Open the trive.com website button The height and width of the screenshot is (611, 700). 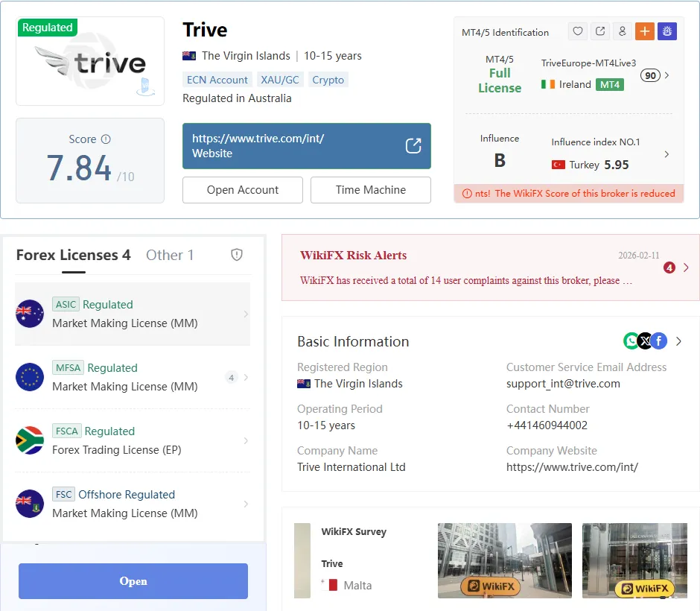click(x=307, y=146)
